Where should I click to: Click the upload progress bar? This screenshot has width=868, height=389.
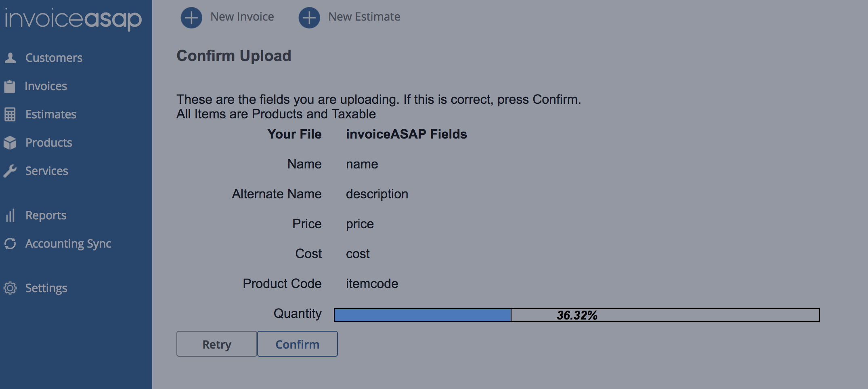click(577, 315)
